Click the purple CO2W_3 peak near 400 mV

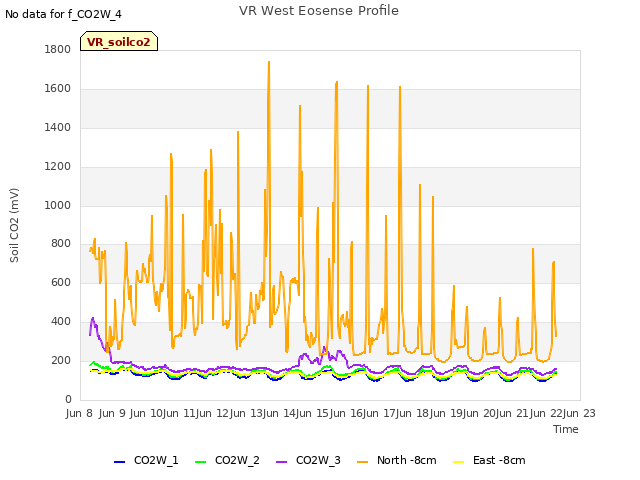93,318
